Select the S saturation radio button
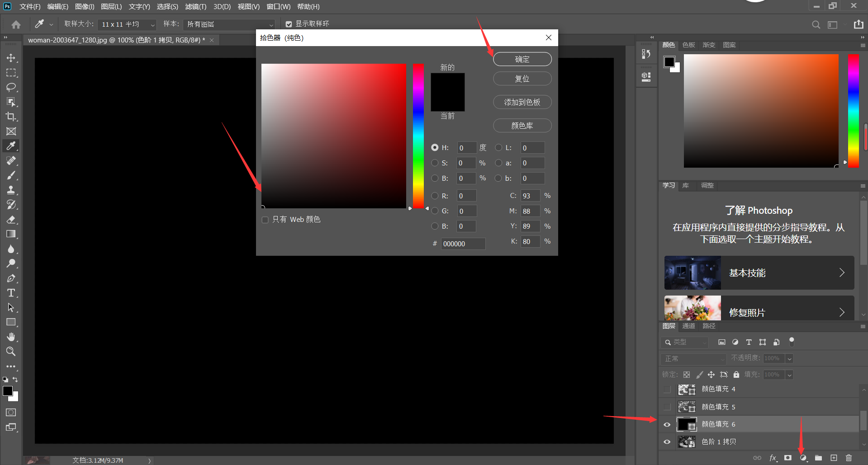868x465 pixels. pyautogui.click(x=435, y=163)
